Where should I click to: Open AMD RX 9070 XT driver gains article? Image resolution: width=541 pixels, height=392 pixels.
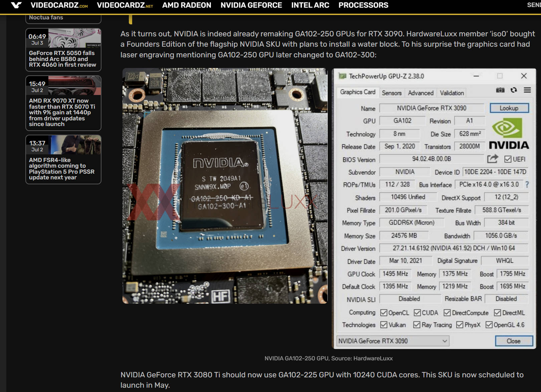62,112
